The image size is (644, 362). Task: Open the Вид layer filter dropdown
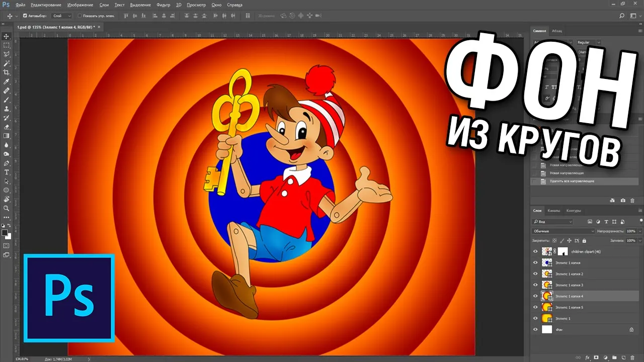pos(552,222)
